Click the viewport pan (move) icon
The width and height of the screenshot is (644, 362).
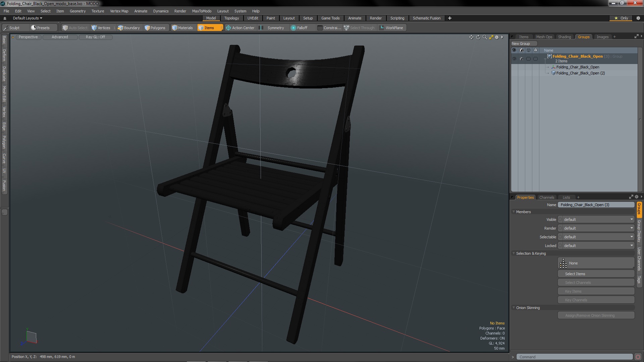[471, 37]
